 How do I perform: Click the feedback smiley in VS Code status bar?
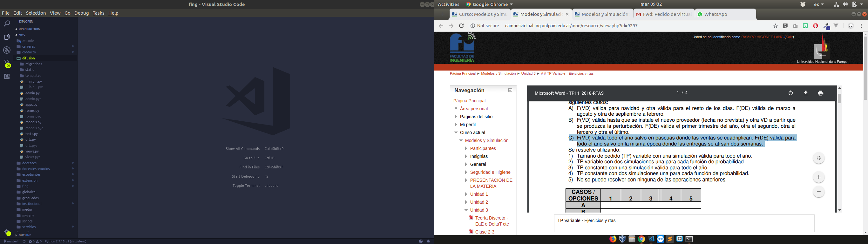(x=421, y=241)
